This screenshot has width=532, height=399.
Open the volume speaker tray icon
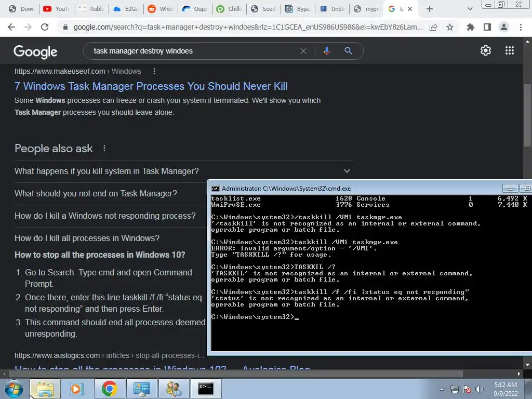coord(480,389)
